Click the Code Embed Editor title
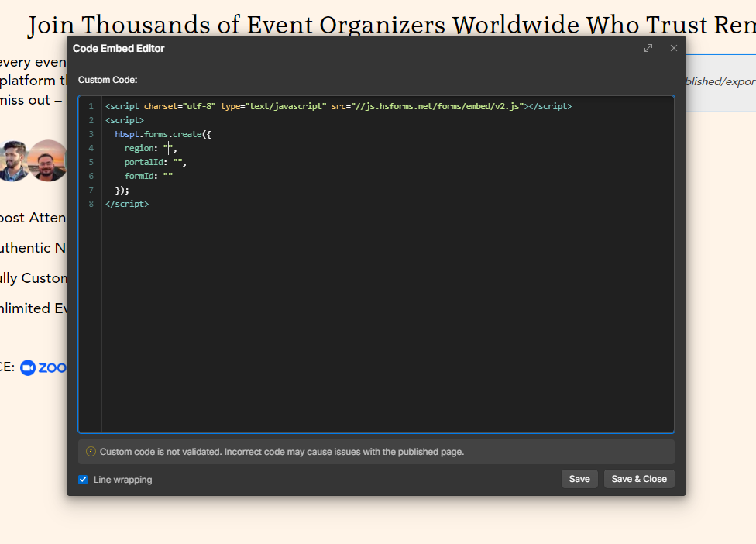This screenshot has height=544, width=756. click(x=119, y=48)
